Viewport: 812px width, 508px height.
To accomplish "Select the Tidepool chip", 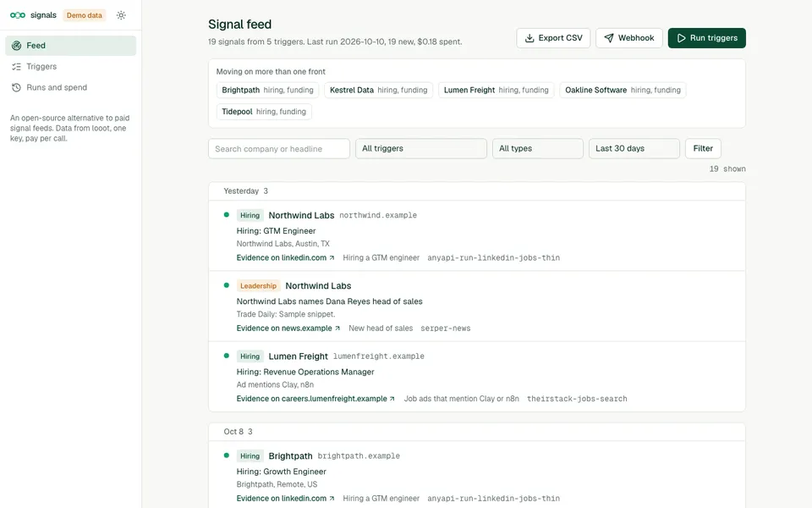I will click(x=264, y=112).
